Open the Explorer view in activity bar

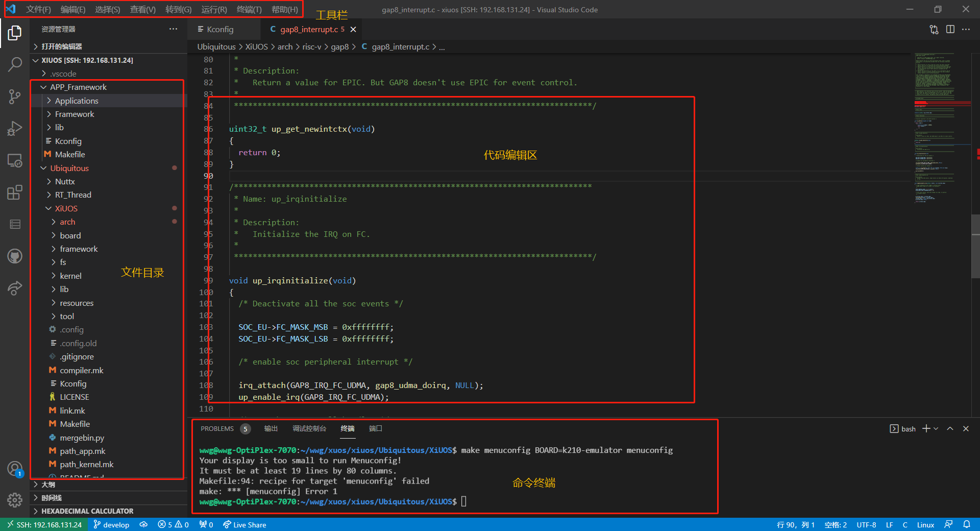click(15, 33)
